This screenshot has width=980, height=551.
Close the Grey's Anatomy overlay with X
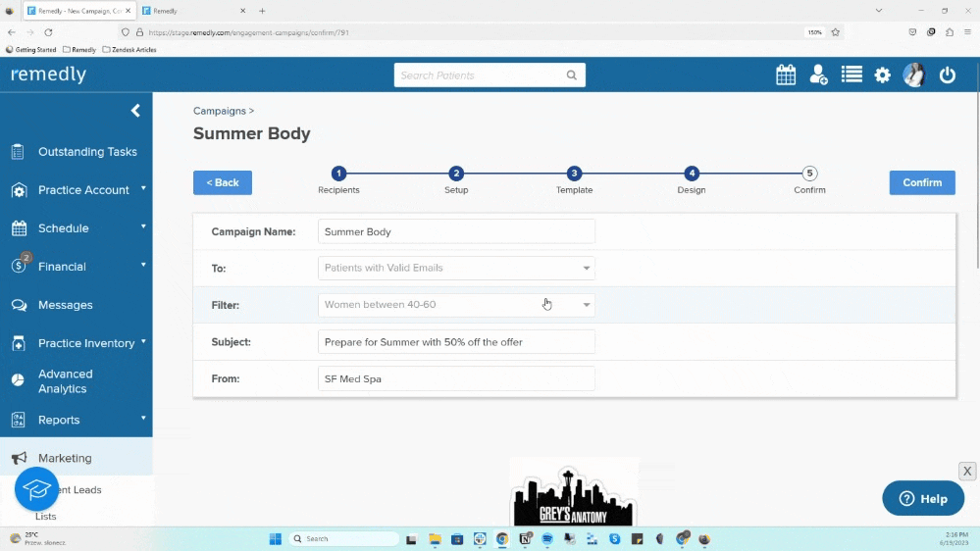click(x=967, y=471)
